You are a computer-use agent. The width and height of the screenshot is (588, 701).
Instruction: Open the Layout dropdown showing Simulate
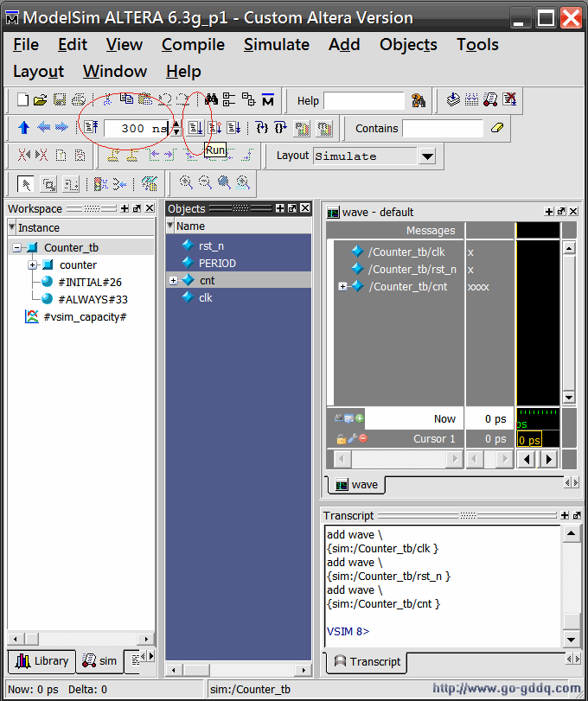pos(427,156)
